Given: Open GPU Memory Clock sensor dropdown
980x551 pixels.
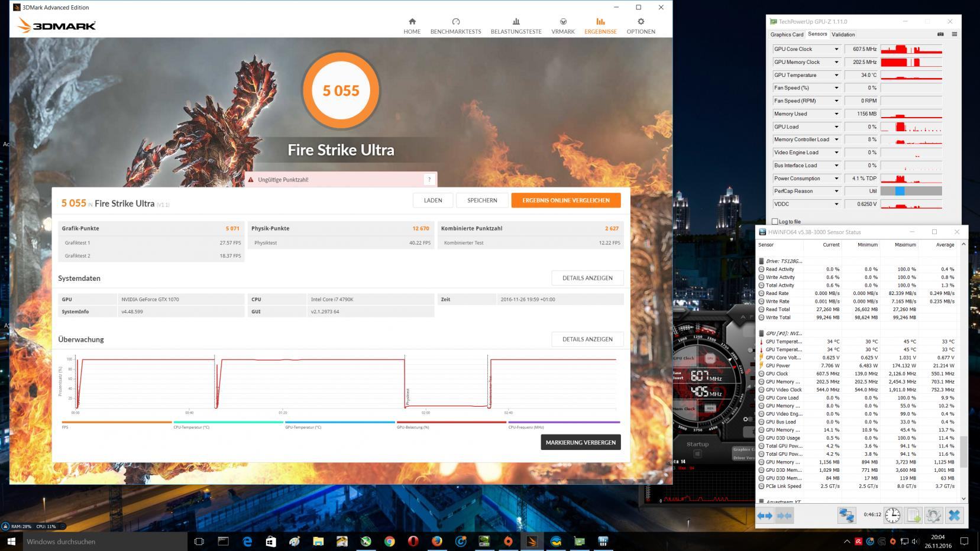Looking at the screenshot, I should [x=836, y=62].
